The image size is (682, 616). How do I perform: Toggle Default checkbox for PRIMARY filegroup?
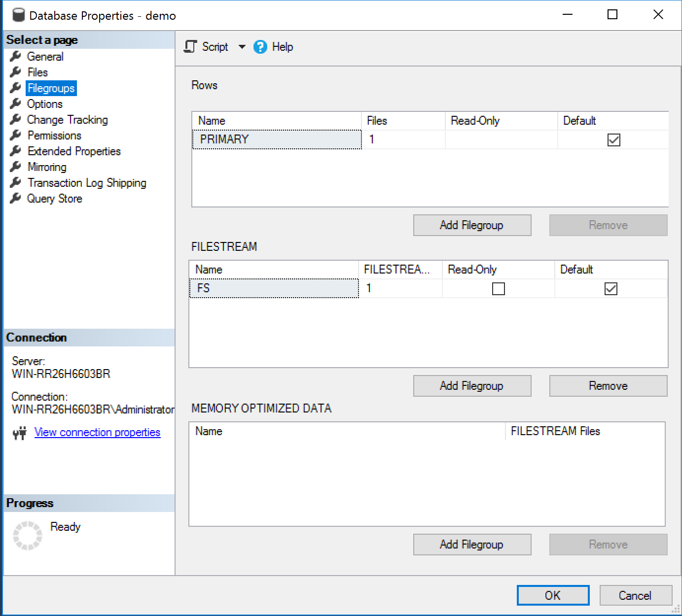coord(613,140)
